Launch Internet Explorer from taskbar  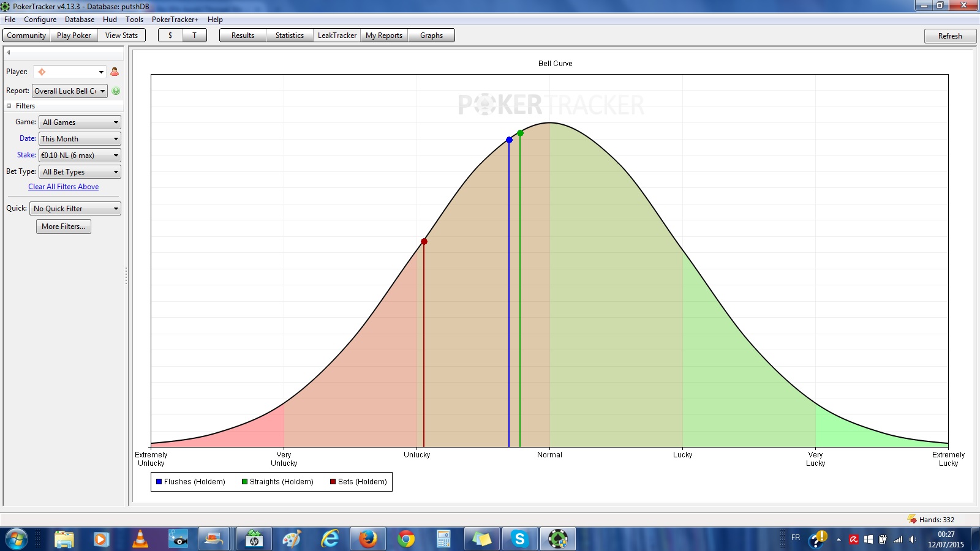[x=330, y=539]
